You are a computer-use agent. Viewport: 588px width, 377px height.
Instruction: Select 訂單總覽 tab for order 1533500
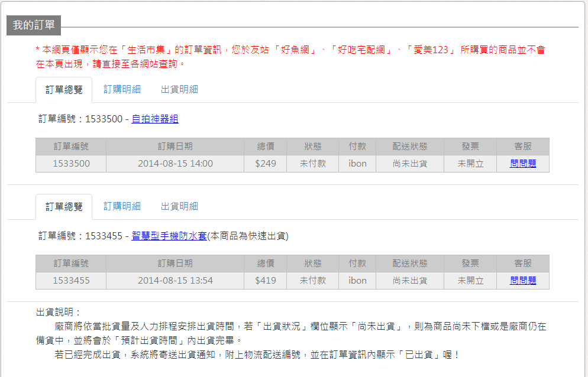click(x=64, y=90)
